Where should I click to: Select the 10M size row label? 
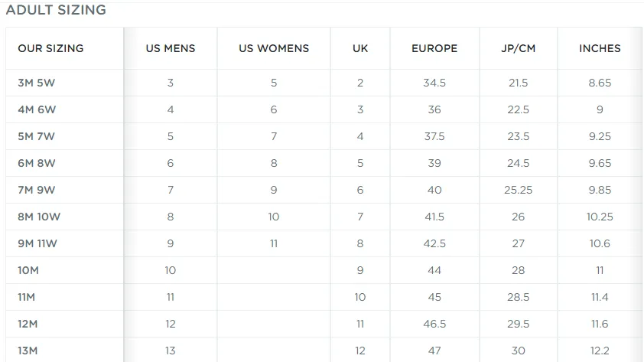[28, 270]
